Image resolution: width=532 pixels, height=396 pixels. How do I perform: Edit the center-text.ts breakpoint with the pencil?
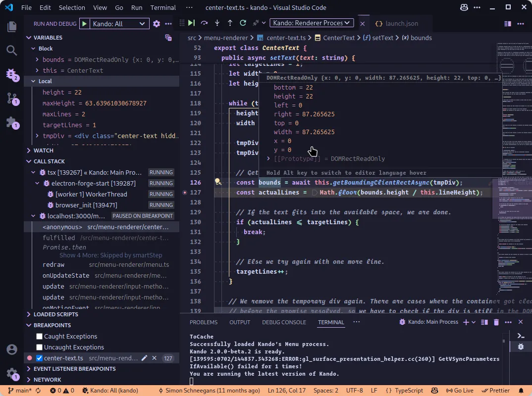143,357
